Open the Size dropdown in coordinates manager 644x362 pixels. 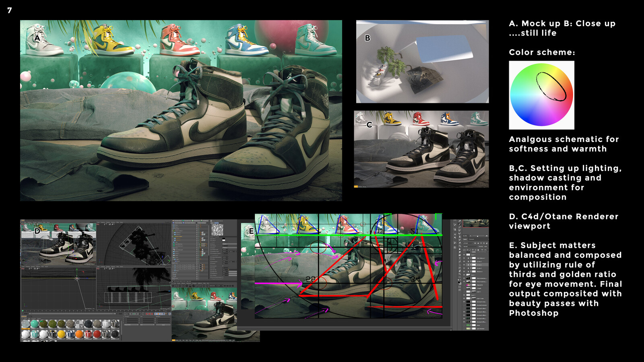[147, 325]
